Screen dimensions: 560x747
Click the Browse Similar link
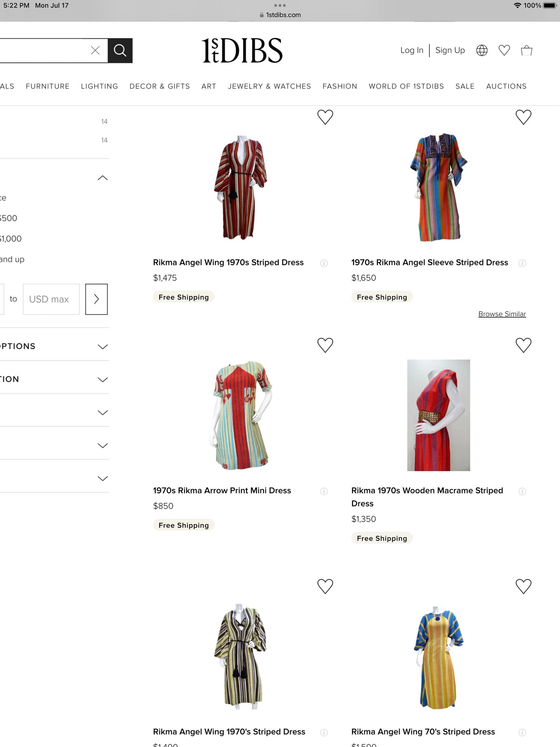tap(502, 314)
